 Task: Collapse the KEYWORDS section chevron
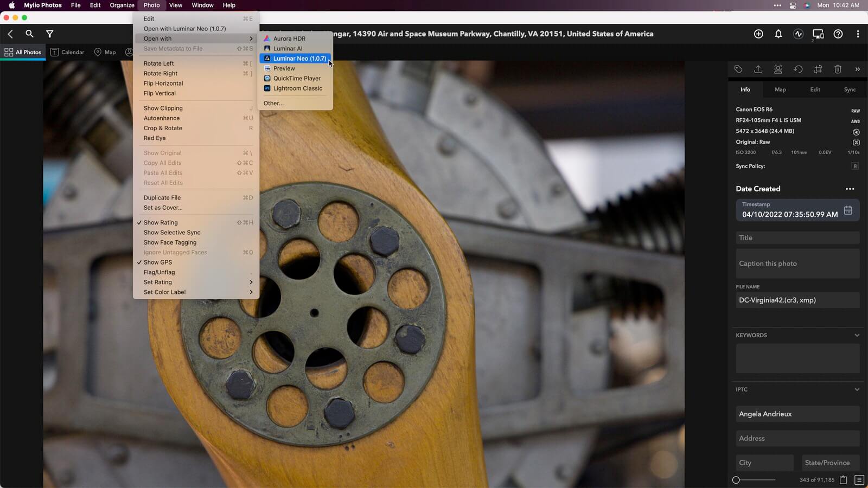coord(857,335)
